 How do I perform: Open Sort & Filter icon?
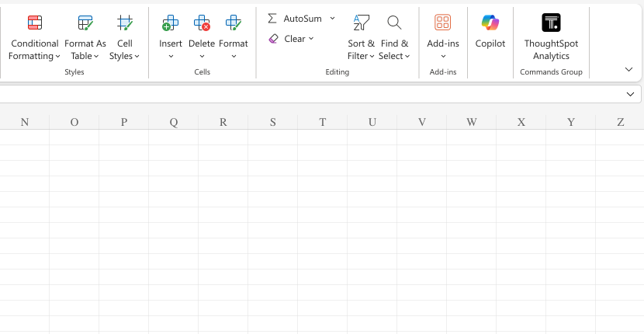coord(361,23)
